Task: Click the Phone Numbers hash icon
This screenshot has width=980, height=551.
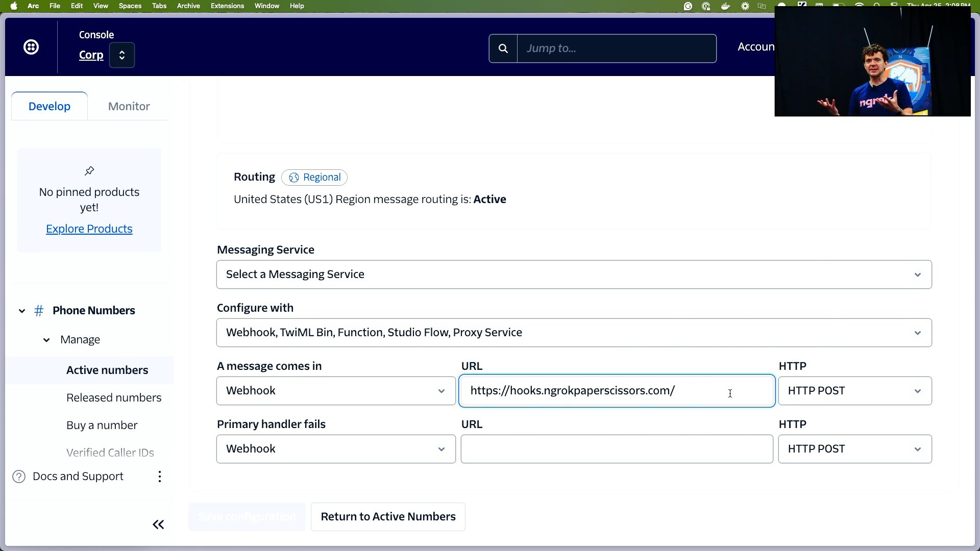Action: tap(39, 311)
